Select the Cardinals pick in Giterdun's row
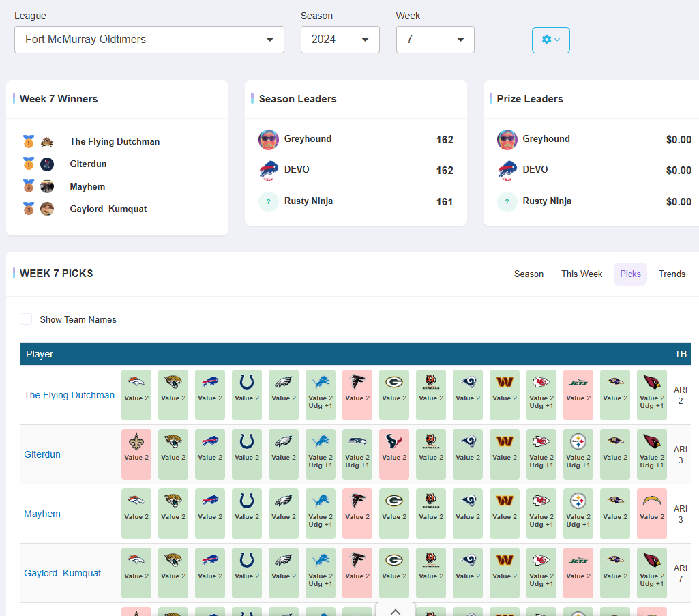 tap(651, 454)
